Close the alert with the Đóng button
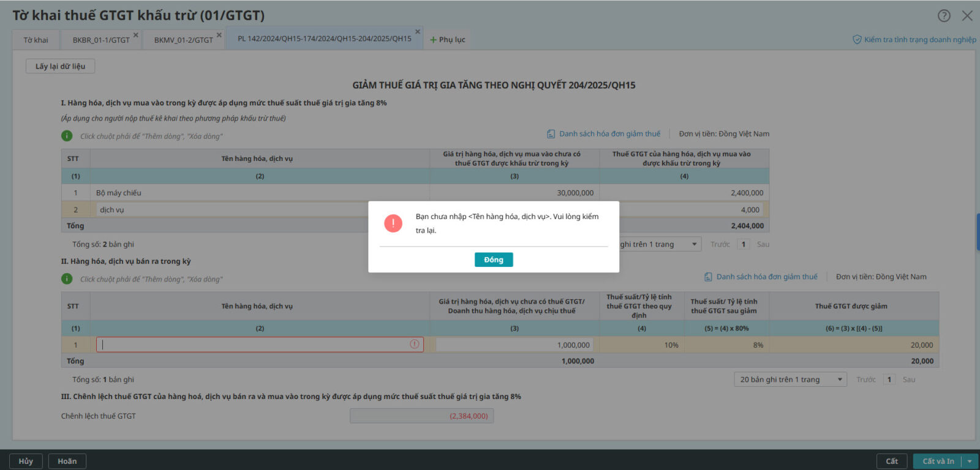The width and height of the screenshot is (980, 470). click(x=494, y=260)
